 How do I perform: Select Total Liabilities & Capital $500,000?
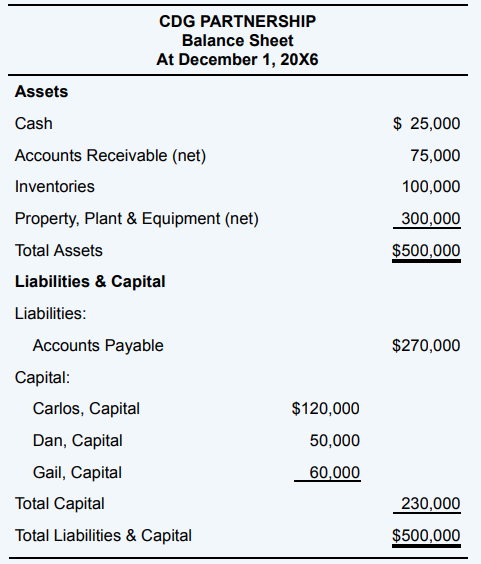pyautogui.click(x=426, y=535)
